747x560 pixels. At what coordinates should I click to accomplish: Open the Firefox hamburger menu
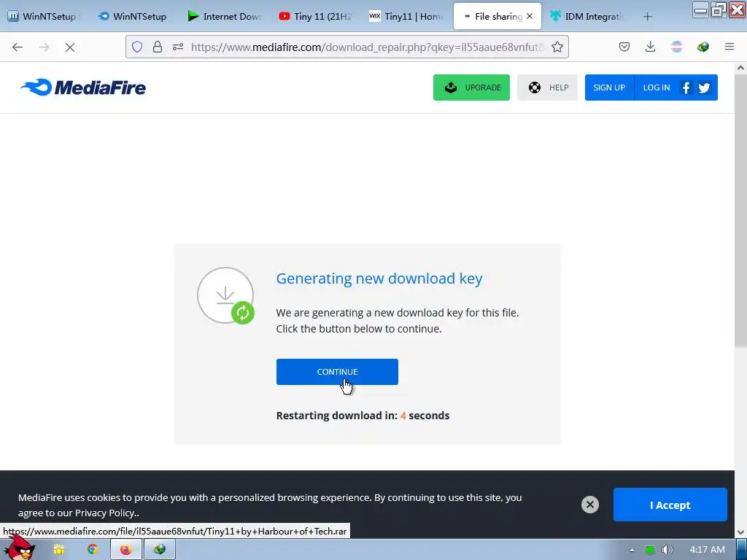tap(729, 47)
